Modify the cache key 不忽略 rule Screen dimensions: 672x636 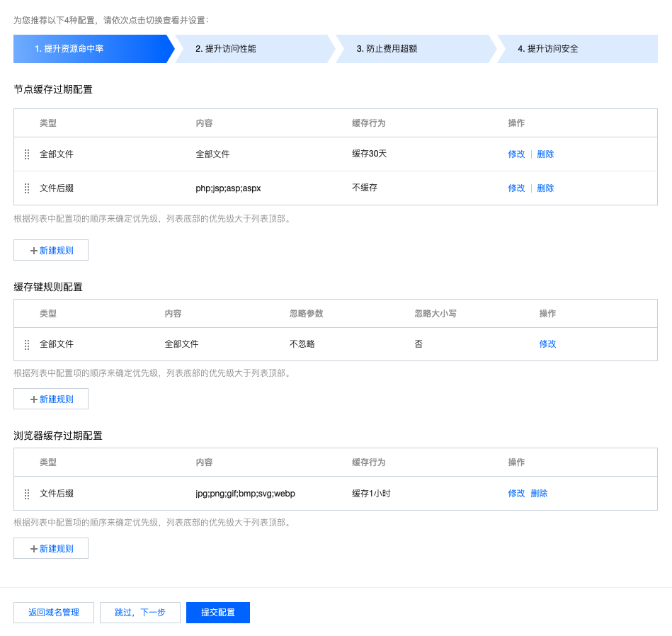[x=547, y=344]
